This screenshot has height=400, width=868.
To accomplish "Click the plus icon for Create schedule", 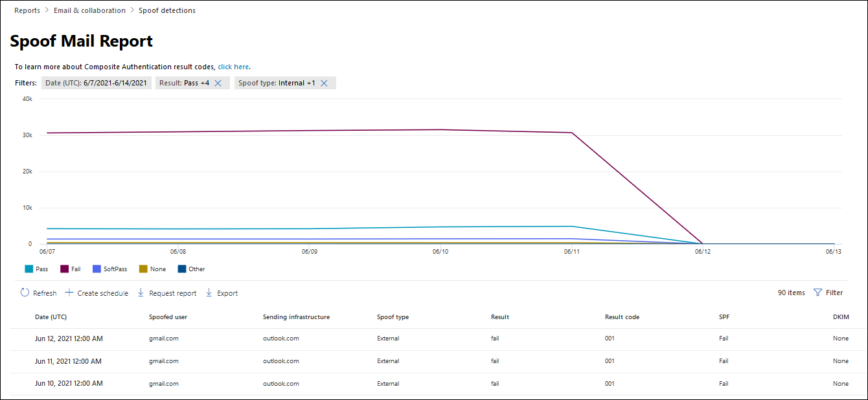I will pos(69,293).
